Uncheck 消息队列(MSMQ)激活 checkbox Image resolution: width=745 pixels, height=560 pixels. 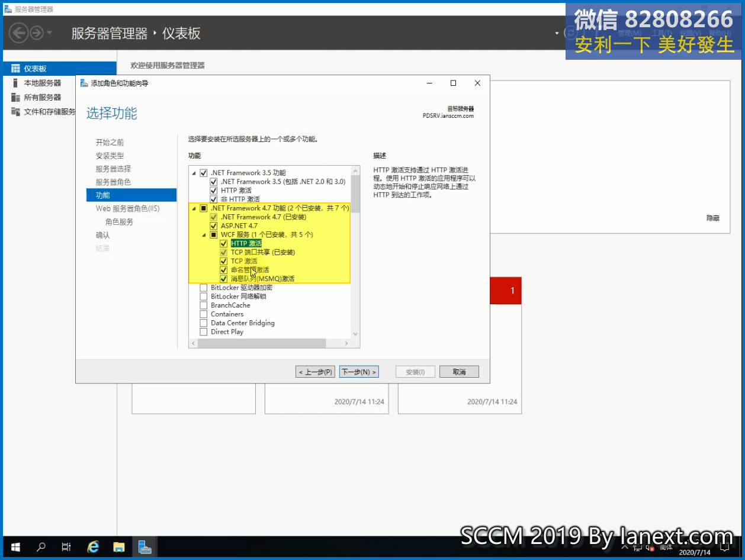click(x=224, y=279)
